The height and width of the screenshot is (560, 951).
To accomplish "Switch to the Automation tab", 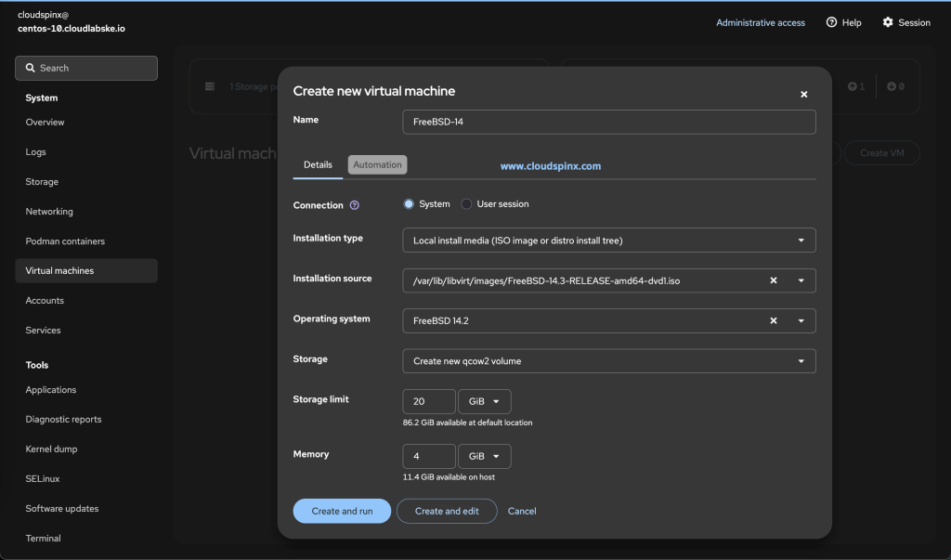I will [x=377, y=163].
